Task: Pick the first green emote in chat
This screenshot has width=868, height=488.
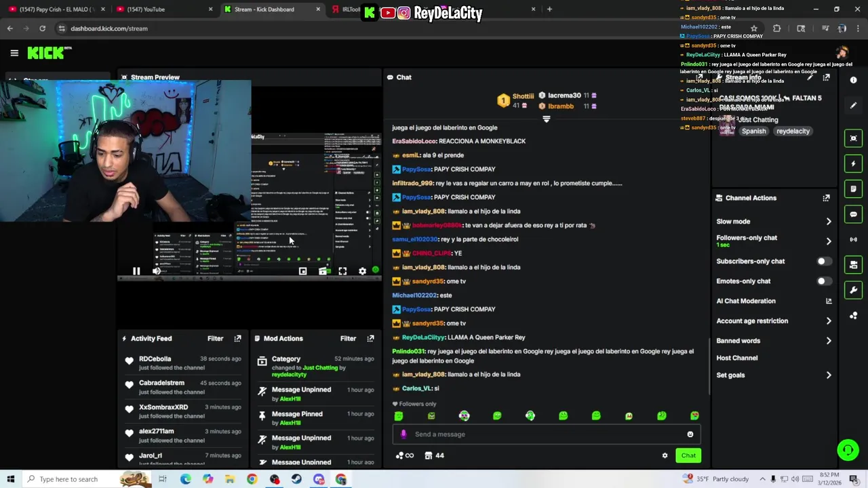Action: [399, 415]
